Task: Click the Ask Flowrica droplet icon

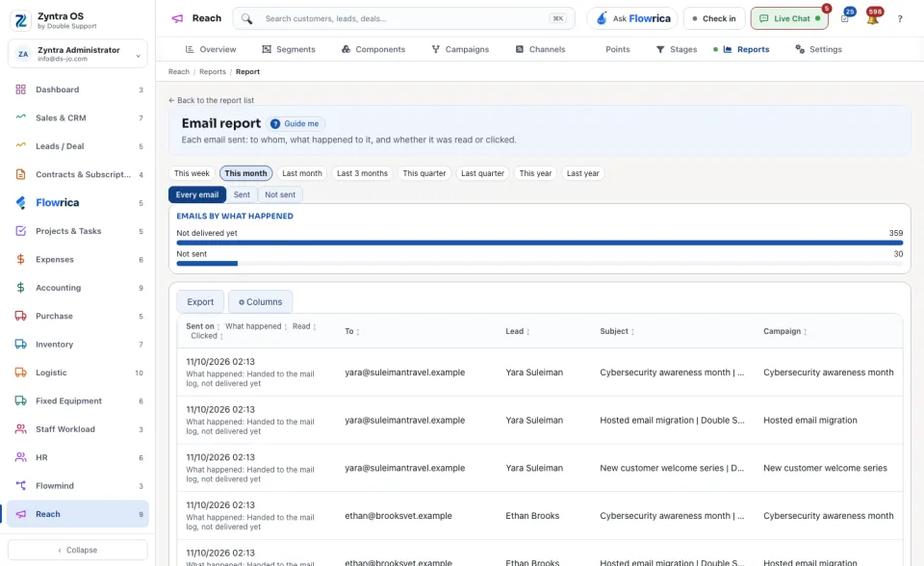Action: (x=602, y=19)
